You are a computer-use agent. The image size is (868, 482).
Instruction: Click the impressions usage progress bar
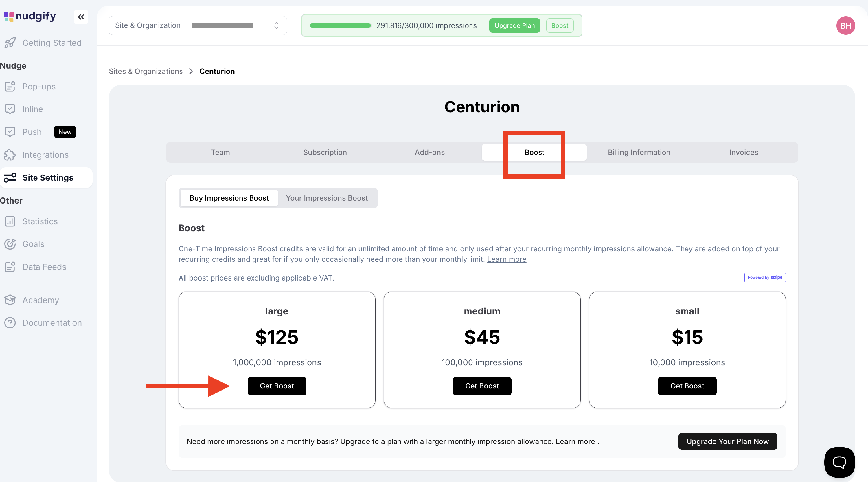tap(340, 25)
